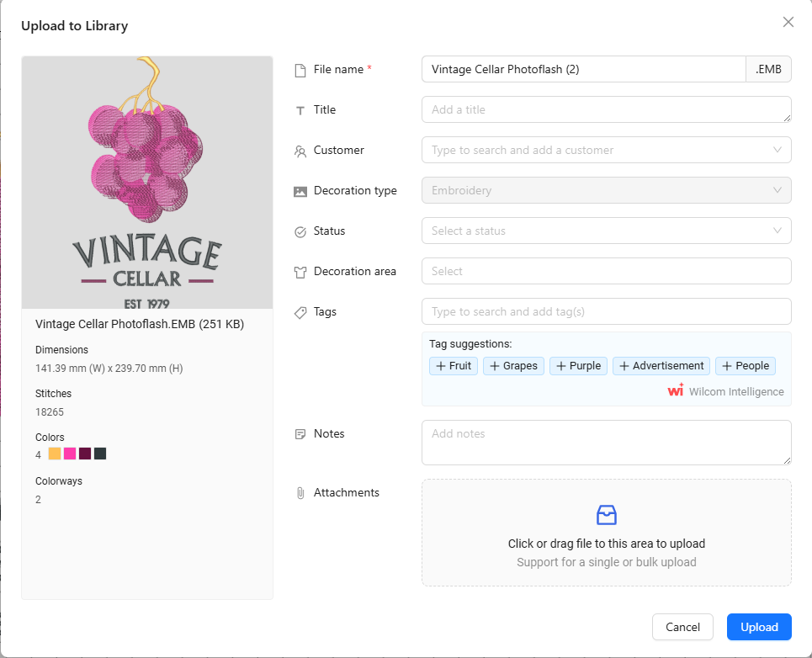Select the pink color swatch
This screenshot has height=658, width=812.
pyautogui.click(x=70, y=454)
